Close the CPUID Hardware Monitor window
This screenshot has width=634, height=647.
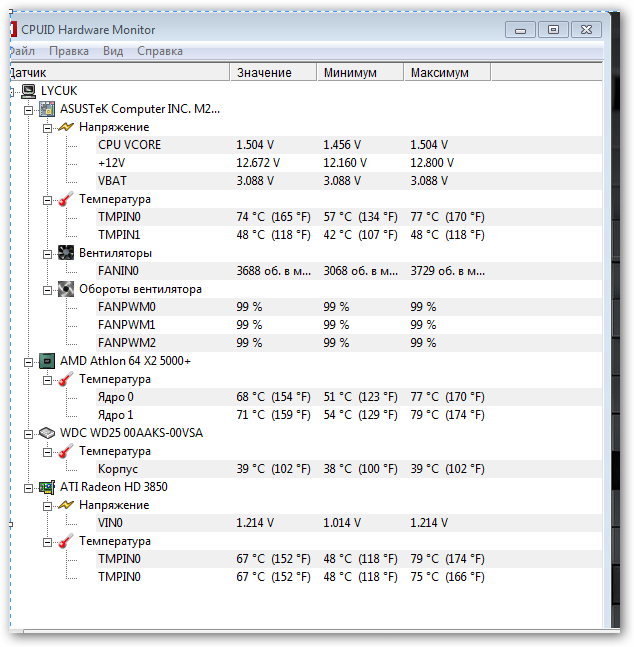(586, 30)
